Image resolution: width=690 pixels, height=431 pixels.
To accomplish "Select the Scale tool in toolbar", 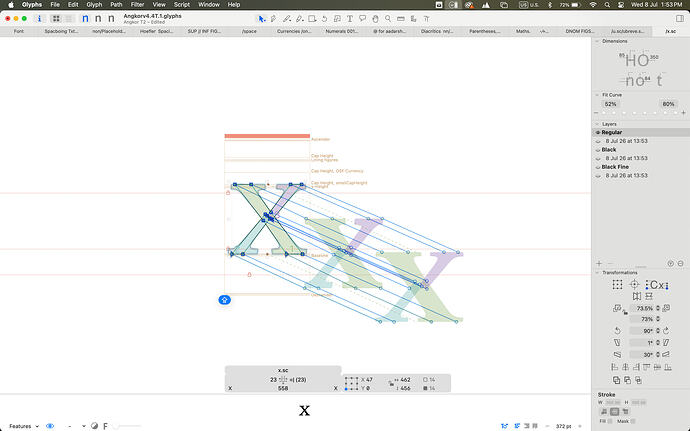I will coord(337,19).
